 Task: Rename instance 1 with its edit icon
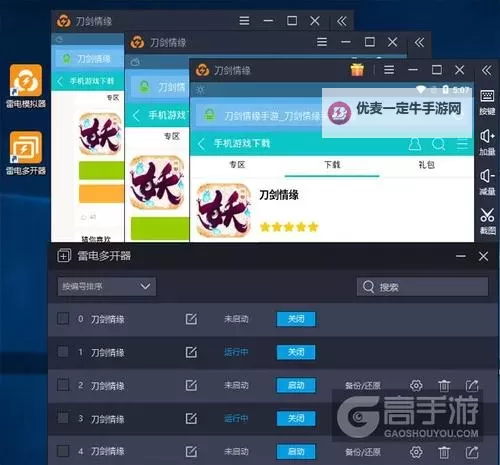pyautogui.click(x=191, y=352)
